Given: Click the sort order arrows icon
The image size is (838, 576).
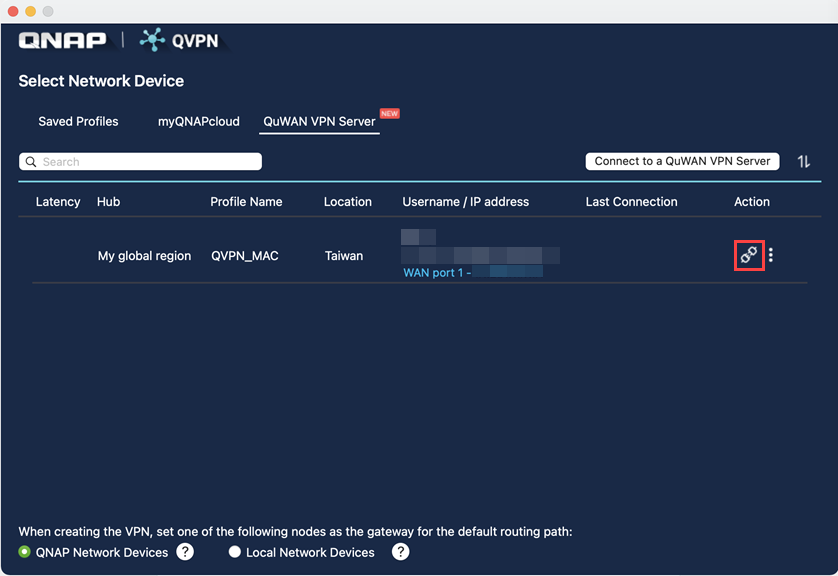Looking at the screenshot, I should click(804, 161).
